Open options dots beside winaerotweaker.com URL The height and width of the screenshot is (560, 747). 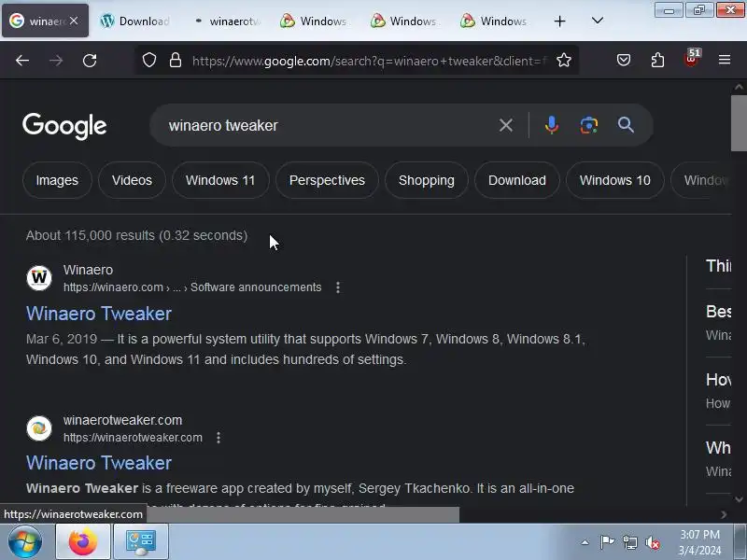click(218, 438)
